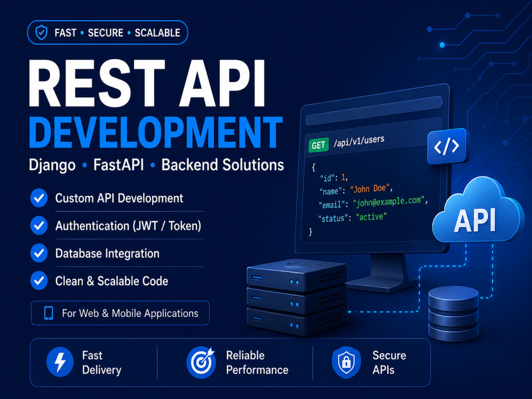Click the Secure APIs text

(x=389, y=362)
